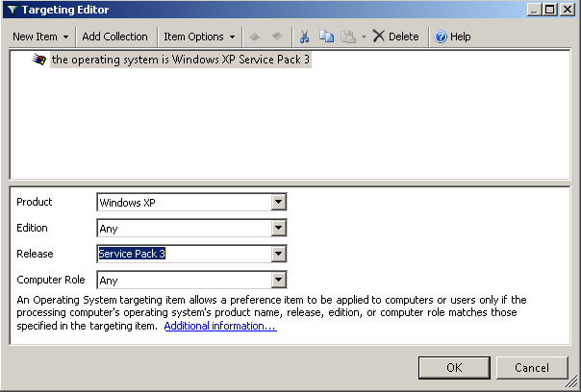Click the Move Up arrow icon
Screen dimensions: 581x392
pos(255,37)
